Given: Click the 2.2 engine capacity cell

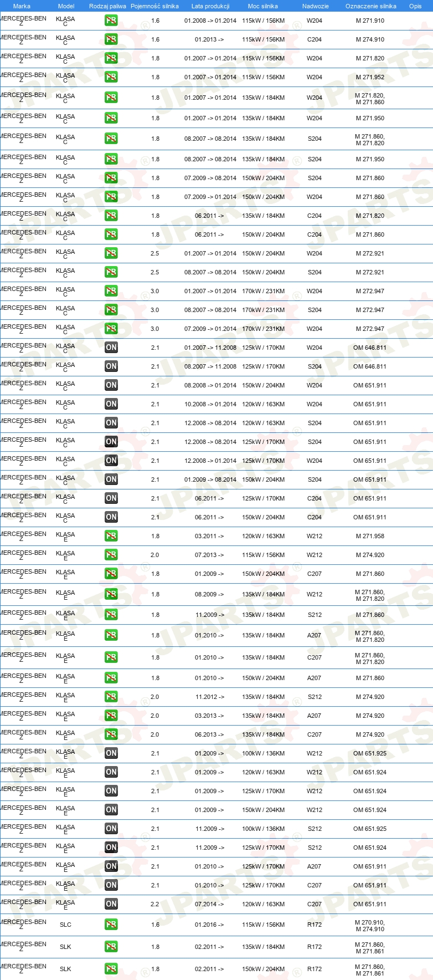Looking at the screenshot, I should coord(155,904).
